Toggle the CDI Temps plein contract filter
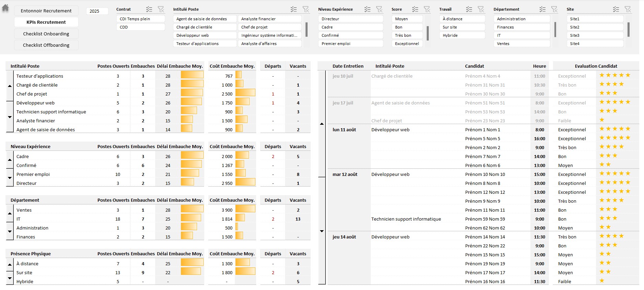The width and height of the screenshot is (644, 290). click(140, 19)
